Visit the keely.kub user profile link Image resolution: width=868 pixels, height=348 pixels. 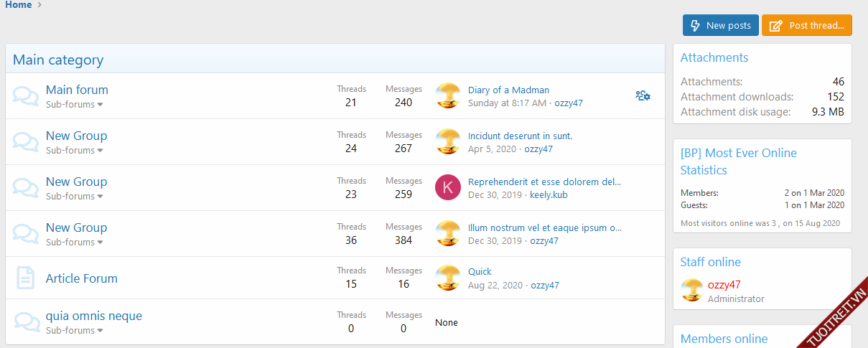click(549, 194)
